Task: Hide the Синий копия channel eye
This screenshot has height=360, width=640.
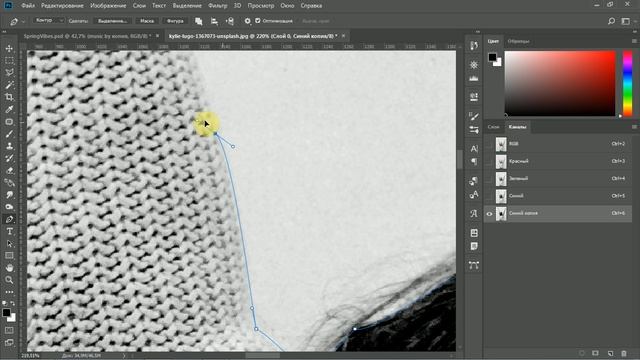Action: (x=489, y=213)
